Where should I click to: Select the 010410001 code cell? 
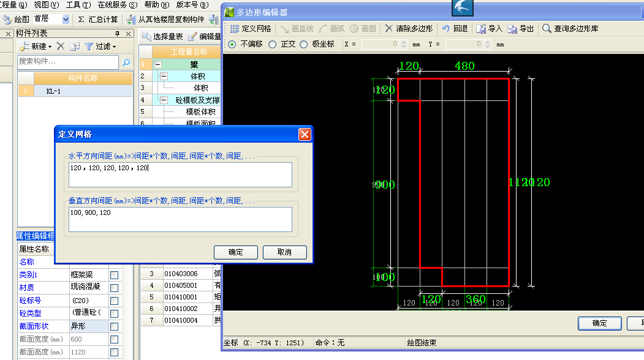[188, 297]
